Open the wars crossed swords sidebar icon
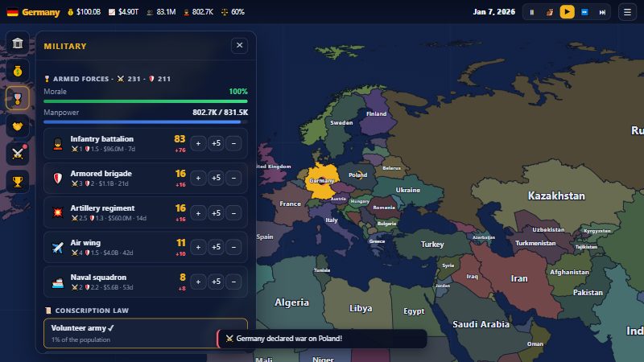This screenshot has height=362, width=644. [18, 154]
